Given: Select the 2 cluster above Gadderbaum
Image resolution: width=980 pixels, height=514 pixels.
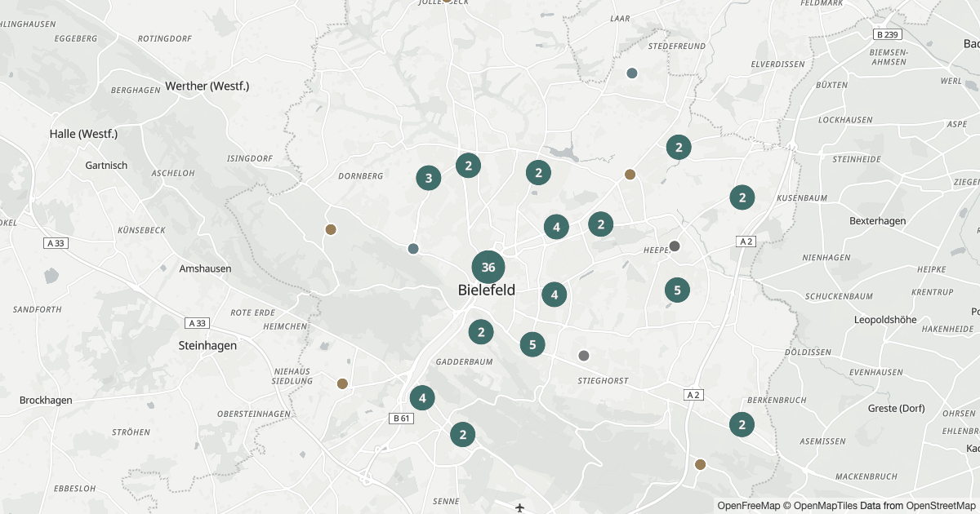Looking at the screenshot, I should [x=481, y=332].
